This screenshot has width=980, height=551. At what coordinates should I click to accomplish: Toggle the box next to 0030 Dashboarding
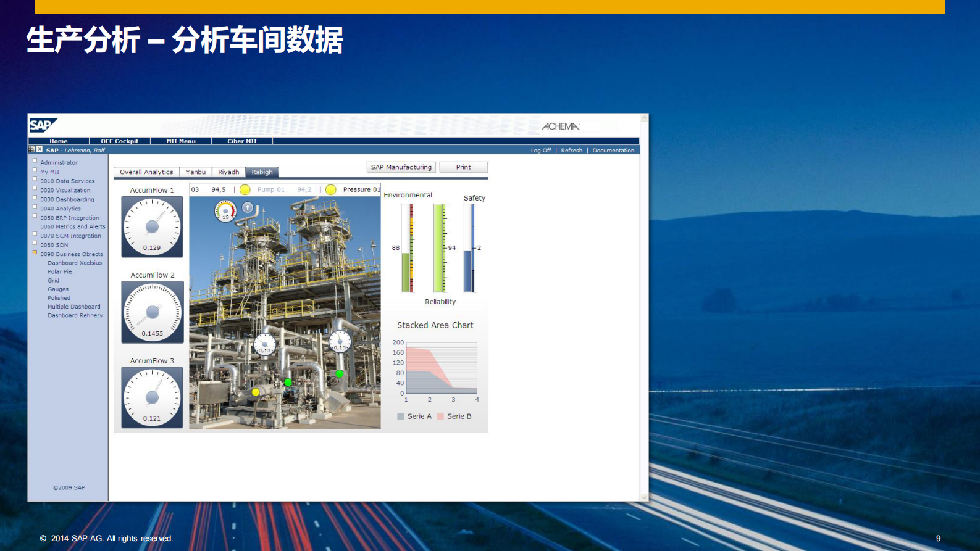[35, 197]
